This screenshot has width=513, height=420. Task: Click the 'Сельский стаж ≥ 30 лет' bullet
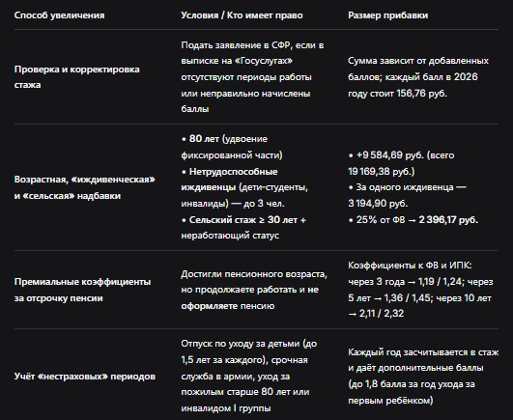pos(243,228)
